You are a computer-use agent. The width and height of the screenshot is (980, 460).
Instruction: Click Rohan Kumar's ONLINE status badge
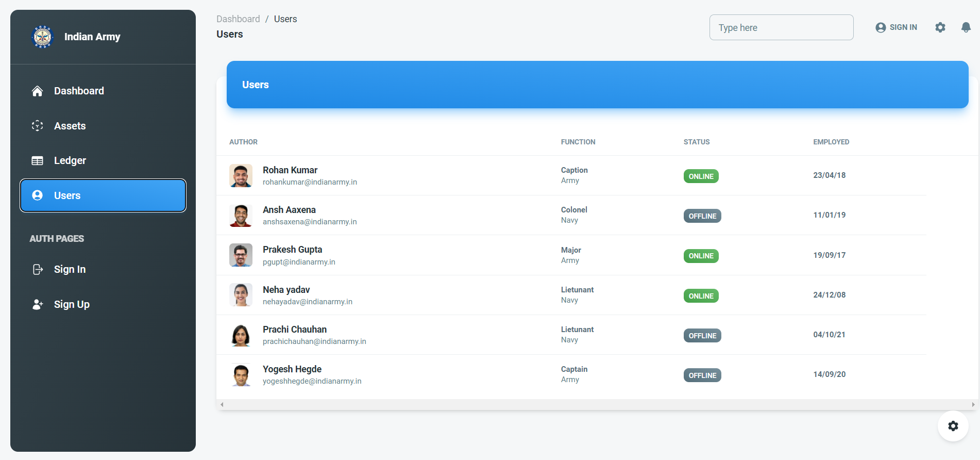701,176
